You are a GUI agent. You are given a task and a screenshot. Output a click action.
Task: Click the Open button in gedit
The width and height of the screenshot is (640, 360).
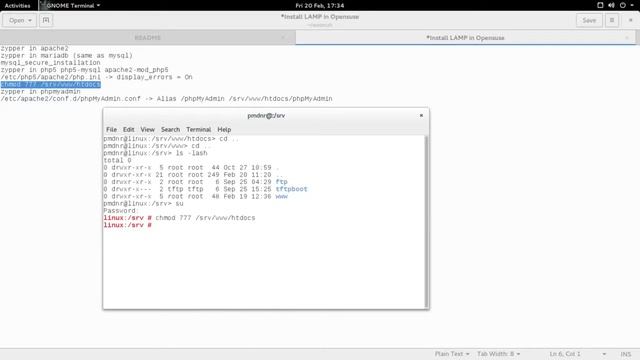click(20, 20)
